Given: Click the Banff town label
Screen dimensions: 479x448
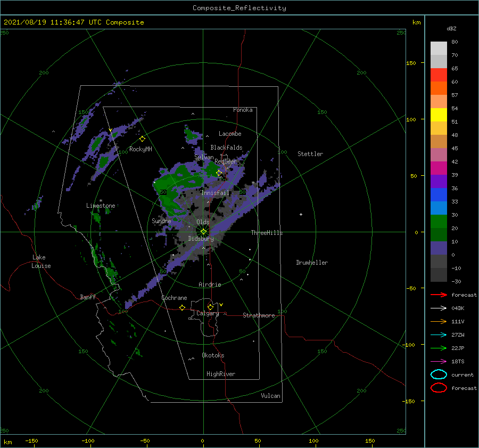Looking at the screenshot, I should (88, 297).
